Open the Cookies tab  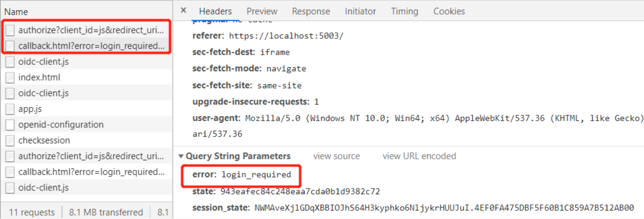(449, 11)
